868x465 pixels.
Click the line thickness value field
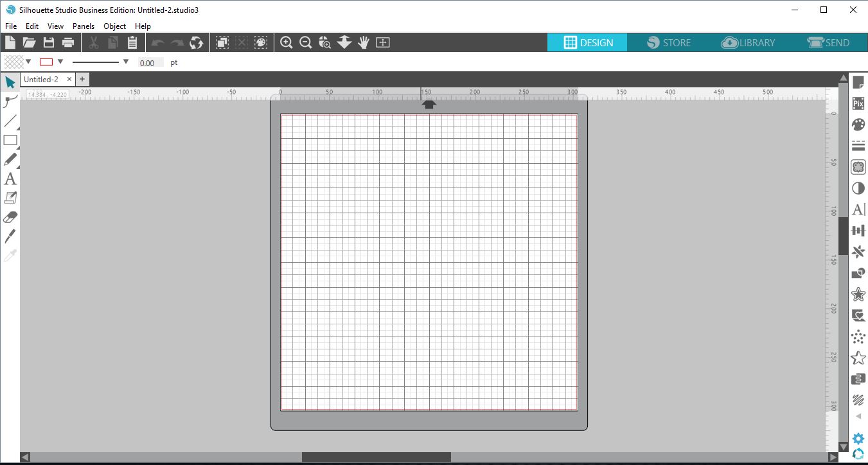(x=151, y=63)
